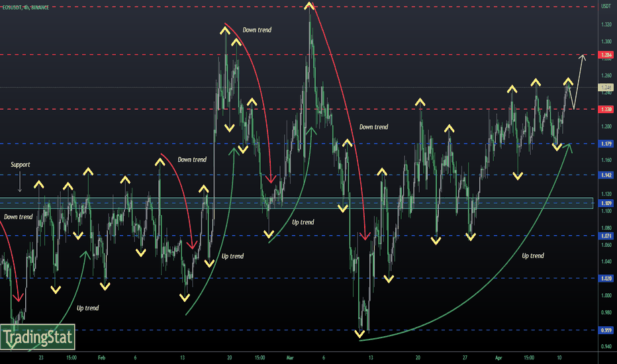Click the Mar month label on time axis

click(290, 357)
